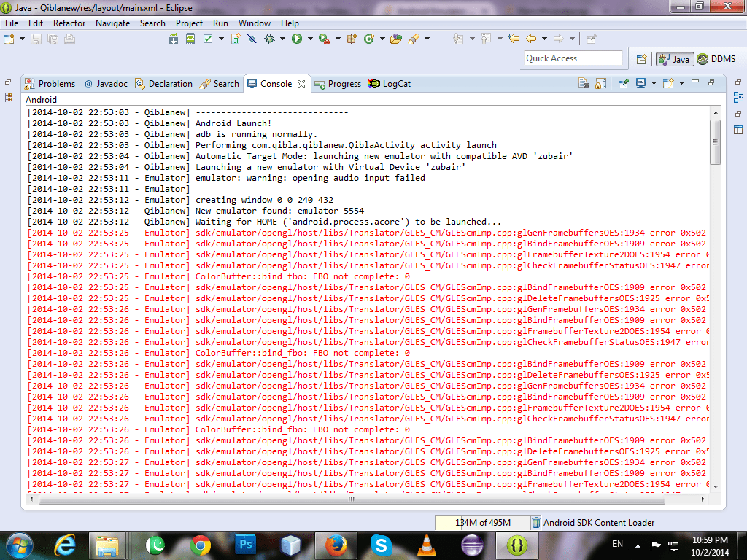The width and height of the screenshot is (747, 560).
Task: Expand the Back history dropdown
Action: [x=544, y=39]
